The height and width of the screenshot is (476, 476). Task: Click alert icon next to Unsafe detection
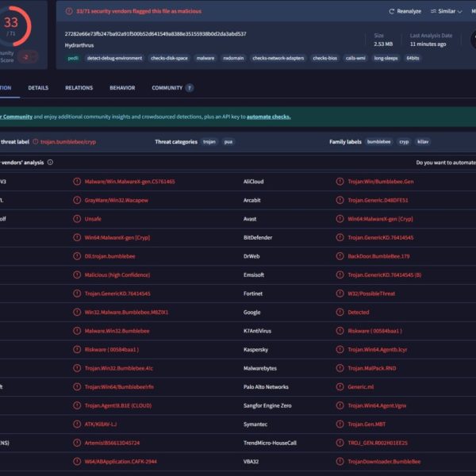click(77, 219)
